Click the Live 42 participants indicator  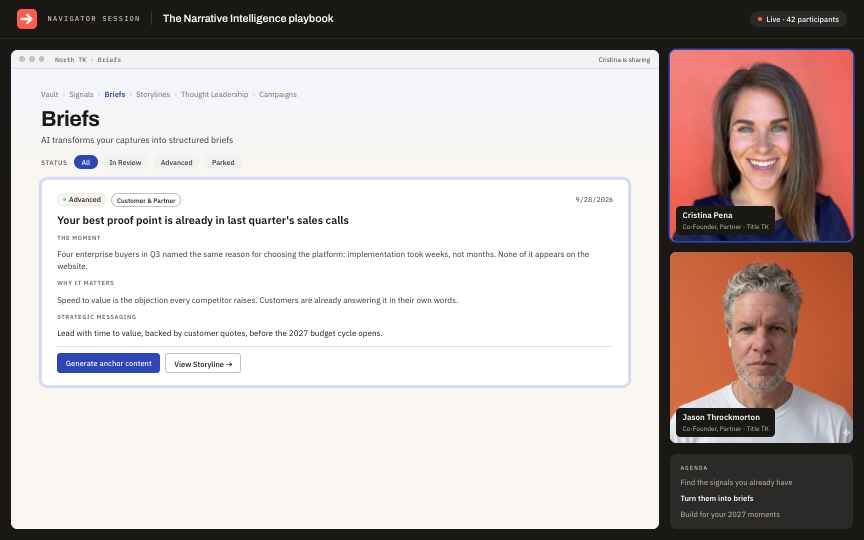click(x=797, y=19)
